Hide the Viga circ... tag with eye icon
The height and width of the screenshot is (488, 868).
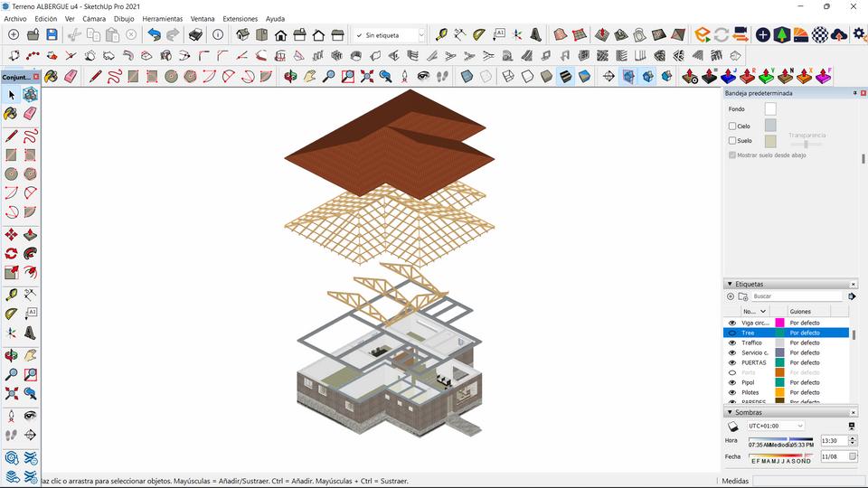tap(731, 323)
